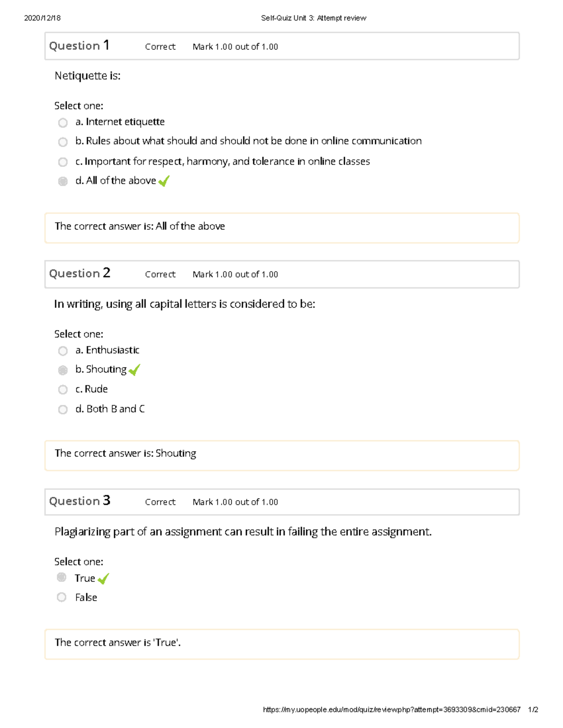The image size is (563, 728).
Task: Click the green checkmark beside 'All of the above'
Action: [164, 180]
